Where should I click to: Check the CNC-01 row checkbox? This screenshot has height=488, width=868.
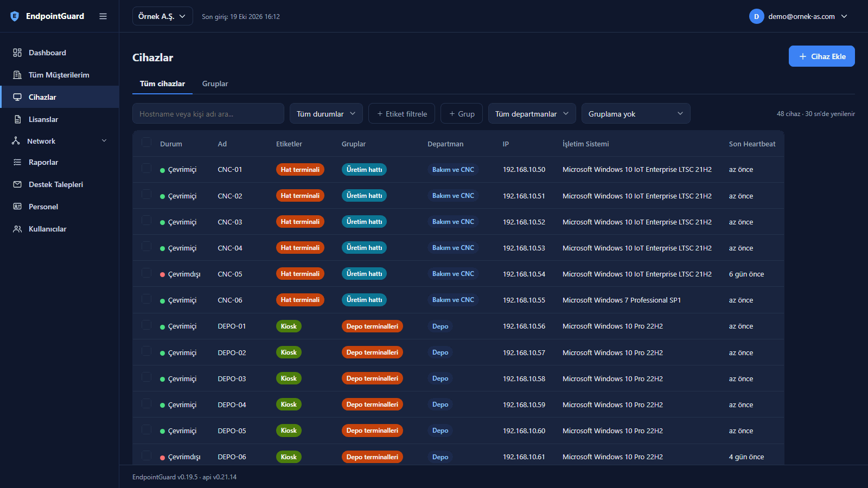pyautogui.click(x=146, y=168)
